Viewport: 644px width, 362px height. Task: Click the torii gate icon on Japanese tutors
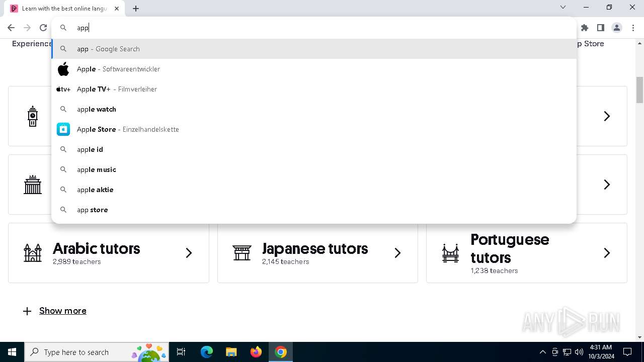click(x=242, y=253)
